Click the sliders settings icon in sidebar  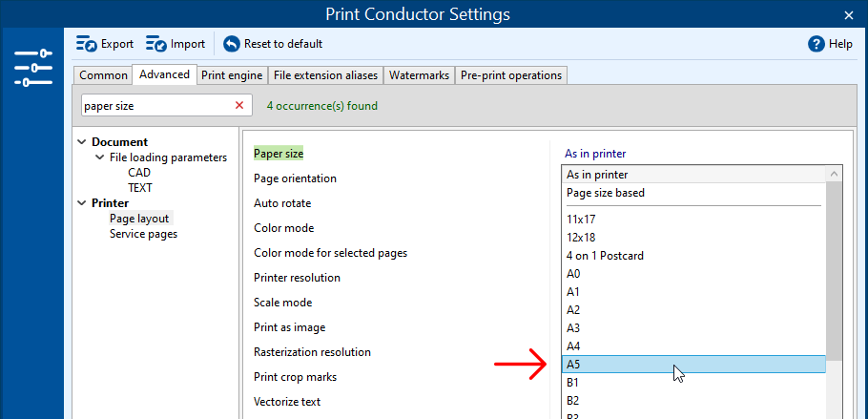[32, 68]
